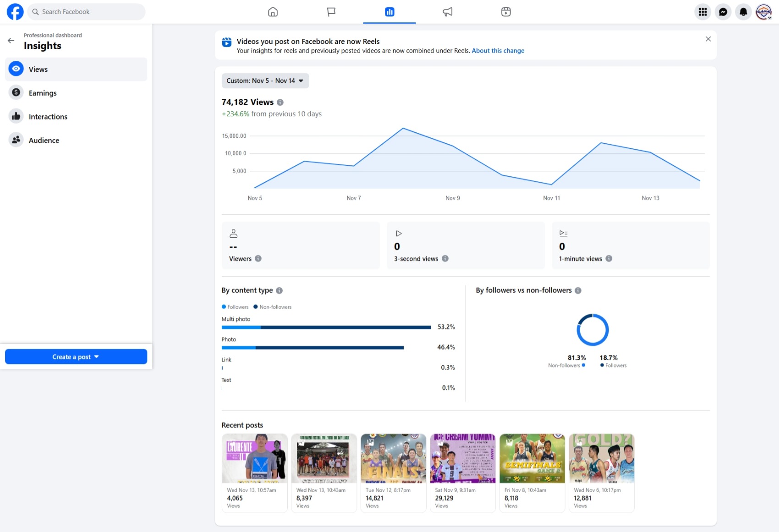Open the Ad Center megaphone icon
Screen dimensions: 779x532
click(448, 12)
